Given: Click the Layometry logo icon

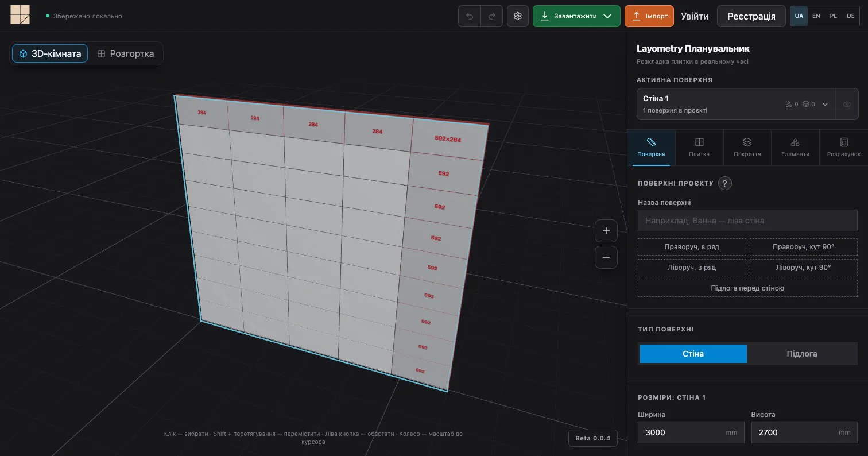Looking at the screenshot, I should (20, 15).
